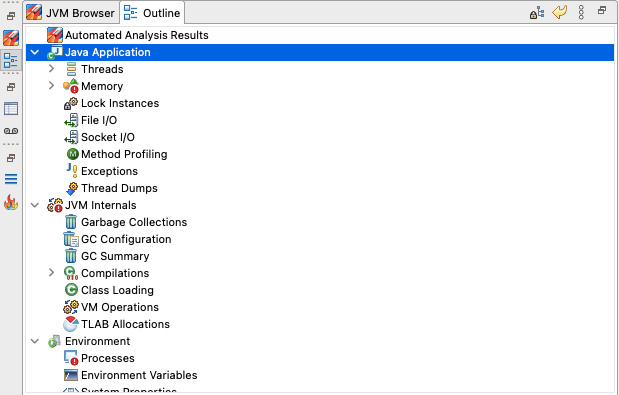Screen dimensions: 619x395
Task: Open Class Loading page
Action: click(117, 290)
